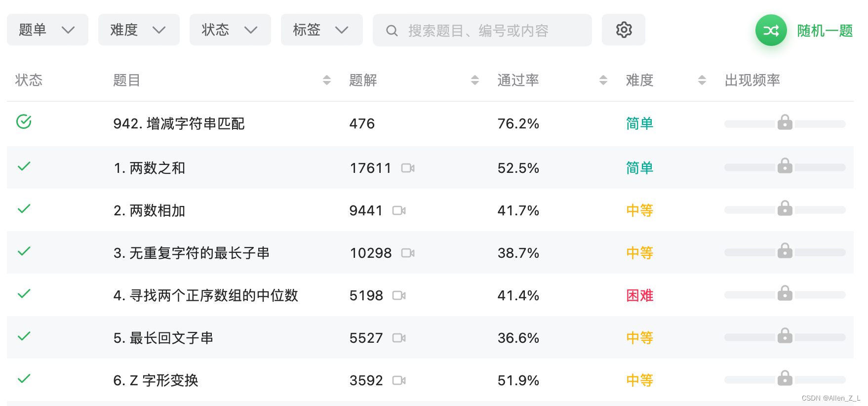Image resolution: width=868 pixels, height=406 pixels.
Task: Click solutions count 5198
Action: coord(366,296)
